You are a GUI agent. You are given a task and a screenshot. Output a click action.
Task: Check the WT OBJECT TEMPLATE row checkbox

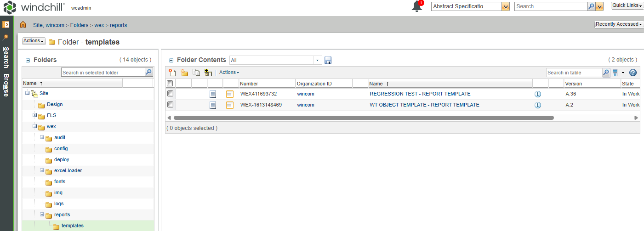(170, 105)
